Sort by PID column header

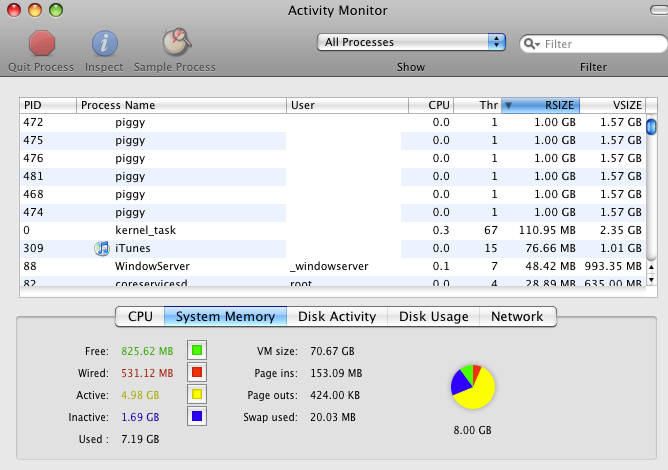click(48, 105)
